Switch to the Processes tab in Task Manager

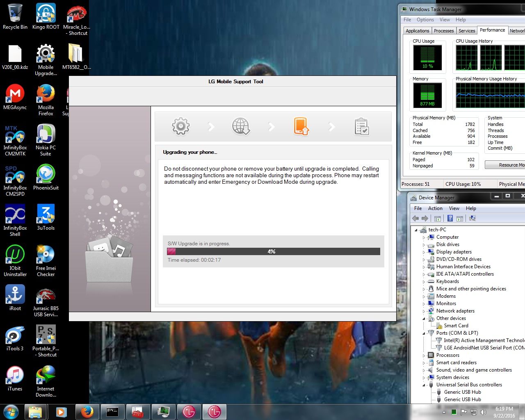[444, 31]
